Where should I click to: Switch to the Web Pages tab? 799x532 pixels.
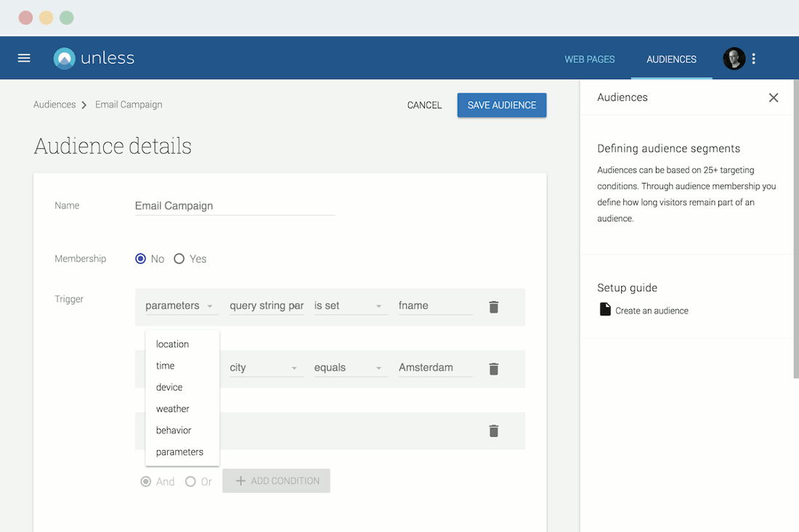coord(590,59)
